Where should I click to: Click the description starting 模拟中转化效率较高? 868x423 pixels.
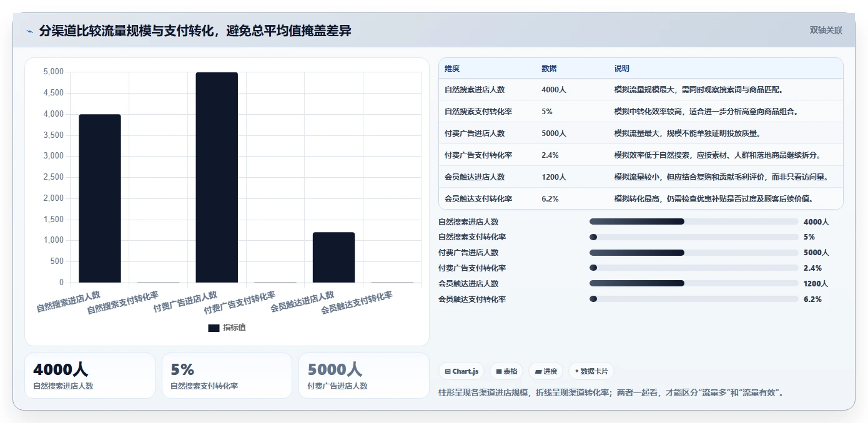[706, 112]
